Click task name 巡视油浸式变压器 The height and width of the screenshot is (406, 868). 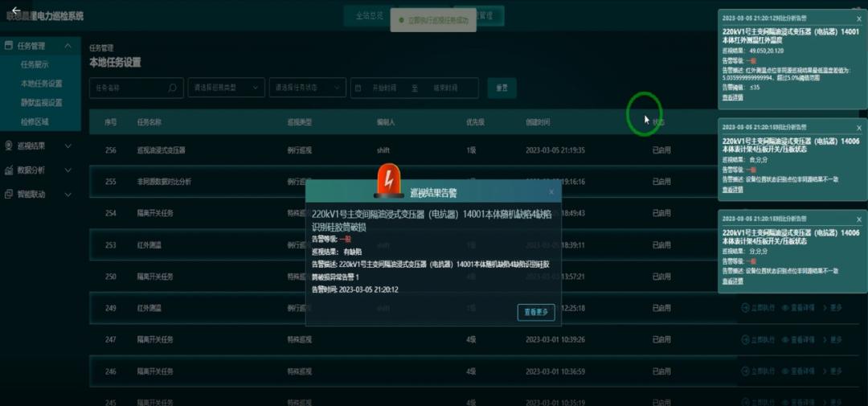161,150
